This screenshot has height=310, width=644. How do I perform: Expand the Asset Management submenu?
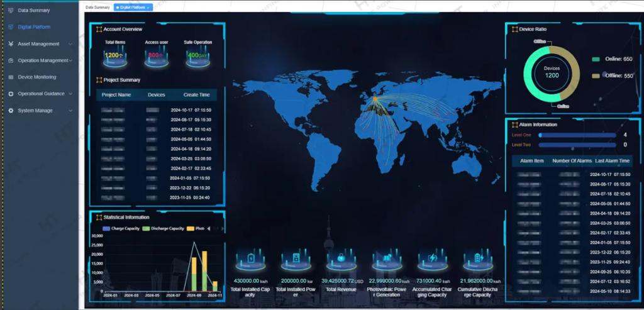pyautogui.click(x=70, y=44)
